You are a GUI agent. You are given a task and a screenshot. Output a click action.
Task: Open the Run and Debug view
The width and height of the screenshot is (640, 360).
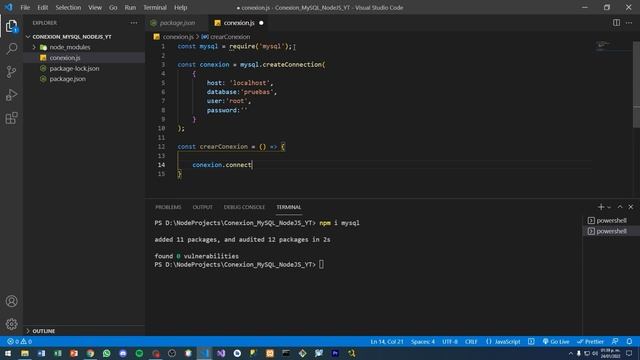(11, 95)
